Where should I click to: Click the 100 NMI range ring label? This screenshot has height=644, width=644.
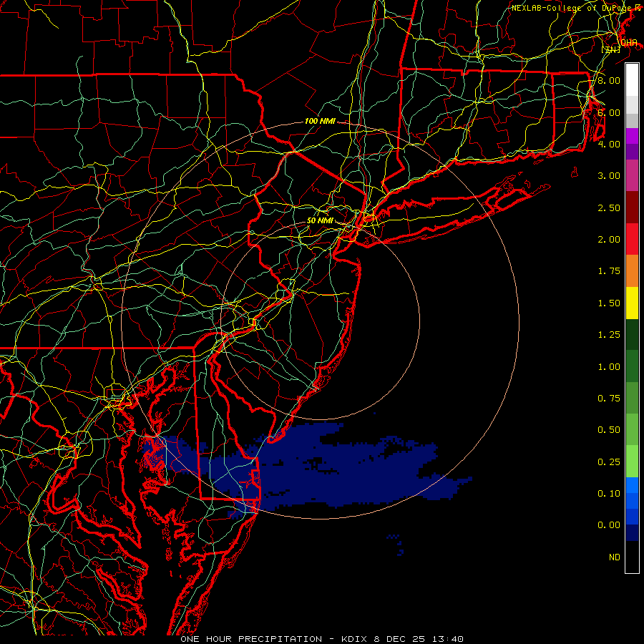(x=320, y=121)
